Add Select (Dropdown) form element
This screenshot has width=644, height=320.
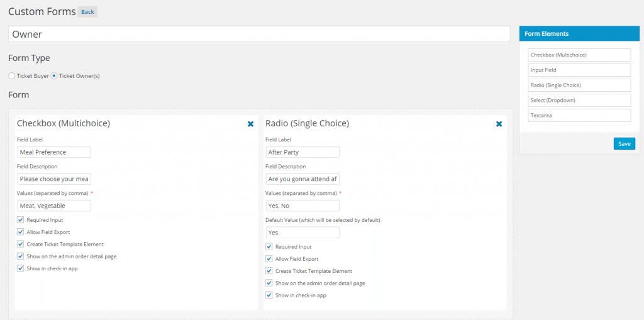click(579, 101)
